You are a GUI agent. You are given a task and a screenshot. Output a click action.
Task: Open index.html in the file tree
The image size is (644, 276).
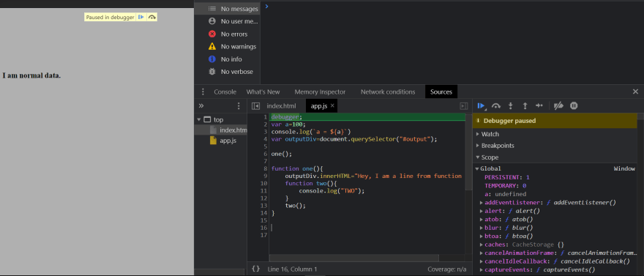[x=228, y=130]
